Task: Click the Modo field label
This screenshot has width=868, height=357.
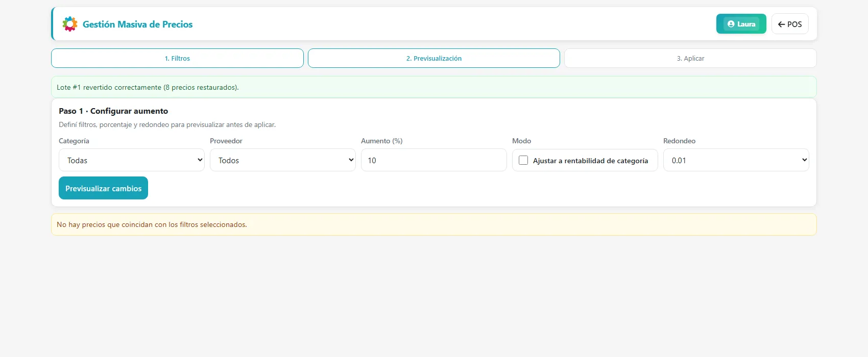Action: coord(522,141)
